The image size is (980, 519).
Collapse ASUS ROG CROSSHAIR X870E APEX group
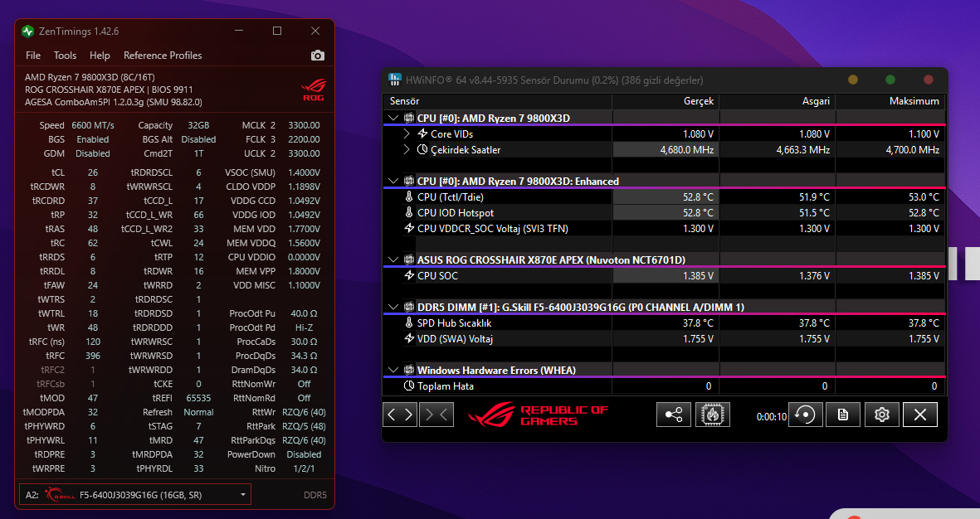pyautogui.click(x=393, y=259)
